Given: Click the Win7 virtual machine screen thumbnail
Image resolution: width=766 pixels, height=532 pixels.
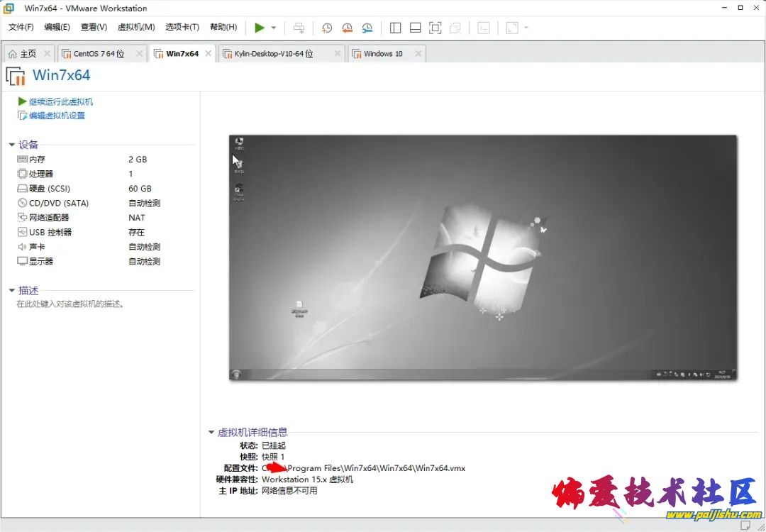Looking at the screenshot, I should (x=482, y=257).
